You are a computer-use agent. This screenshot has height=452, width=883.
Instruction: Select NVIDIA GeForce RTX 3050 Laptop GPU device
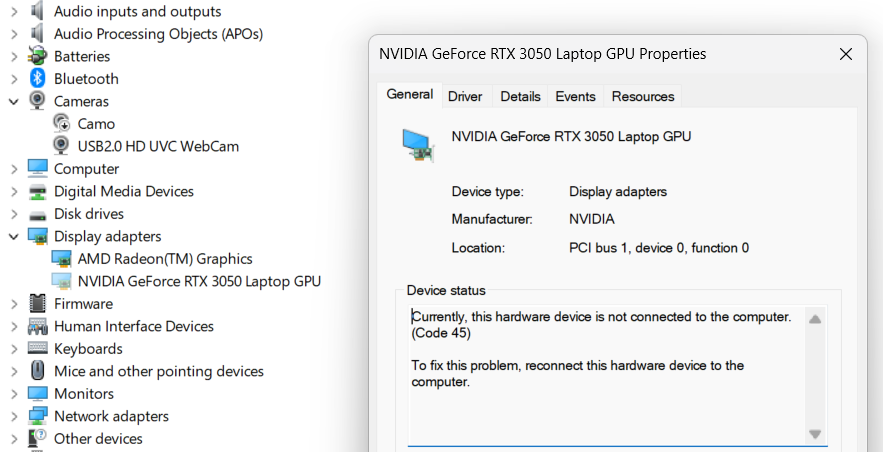click(199, 282)
